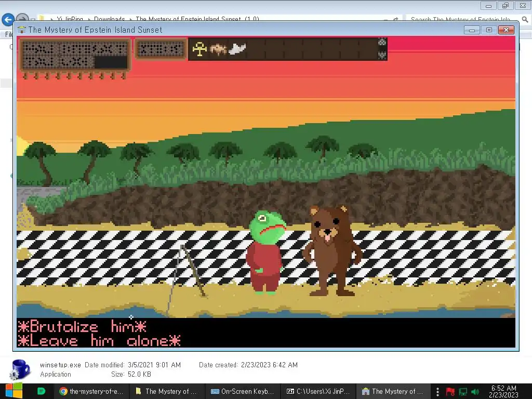The height and width of the screenshot is (399, 532).
Task: Click the inventory scroll-up arrow
Action: [382, 43]
